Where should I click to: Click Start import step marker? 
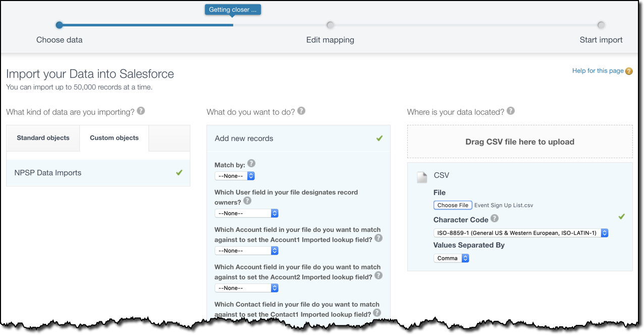pyautogui.click(x=601, y=25)
